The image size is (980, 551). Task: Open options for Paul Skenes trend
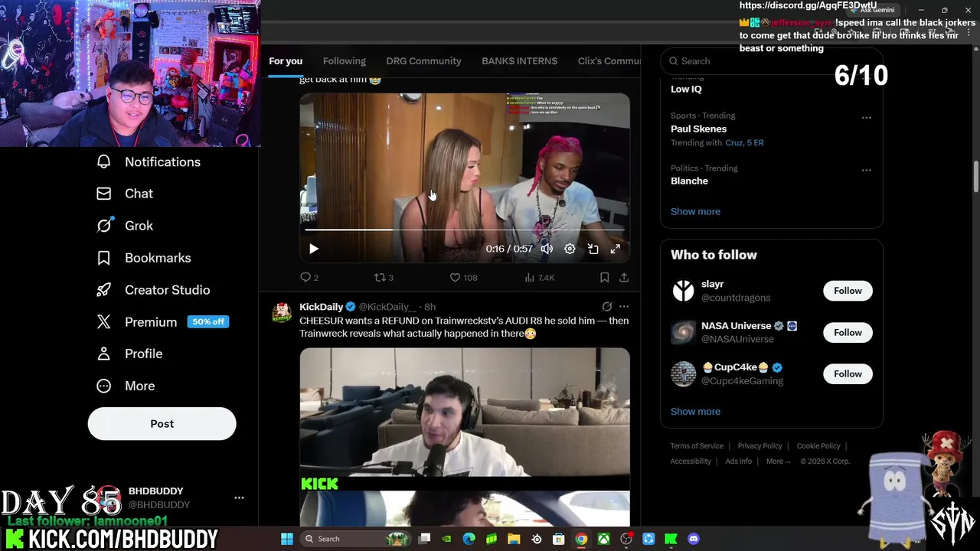click(x=866, y=118)
